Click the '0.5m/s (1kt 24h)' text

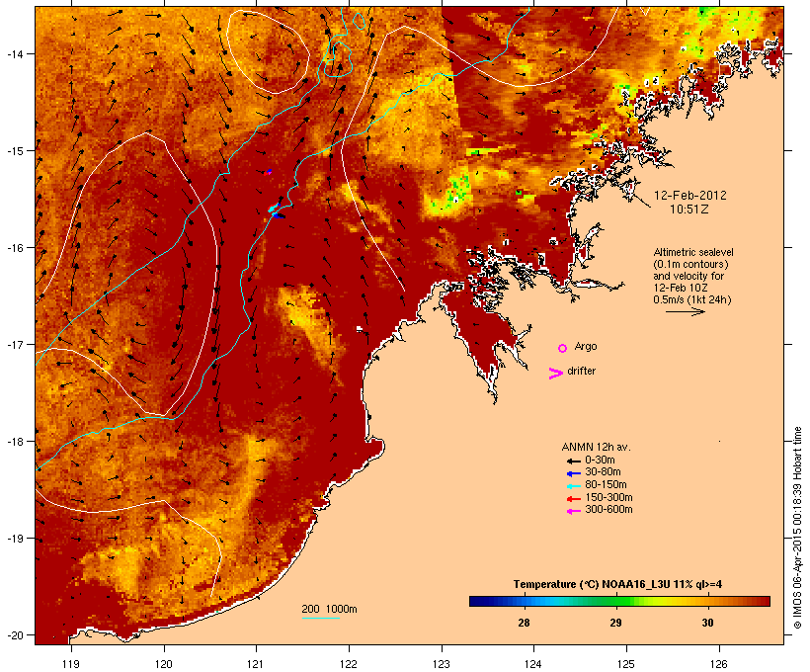click(x=692, y=299)
